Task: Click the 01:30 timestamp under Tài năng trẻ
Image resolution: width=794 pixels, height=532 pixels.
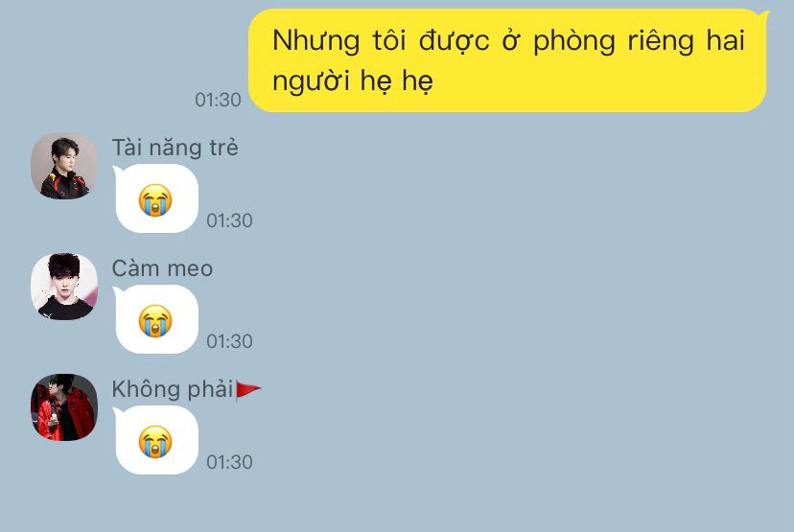Action: coord(229,220)
